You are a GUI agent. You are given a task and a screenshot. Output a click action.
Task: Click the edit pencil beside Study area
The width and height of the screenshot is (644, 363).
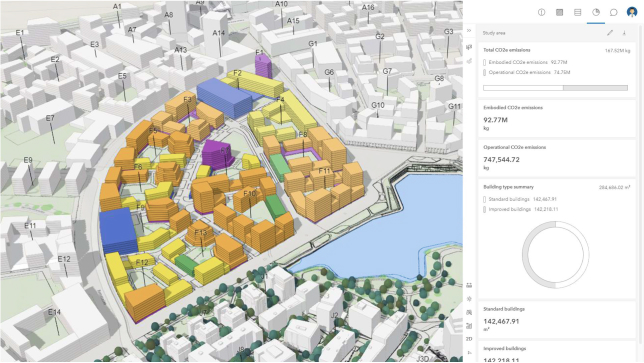point(610,33)
